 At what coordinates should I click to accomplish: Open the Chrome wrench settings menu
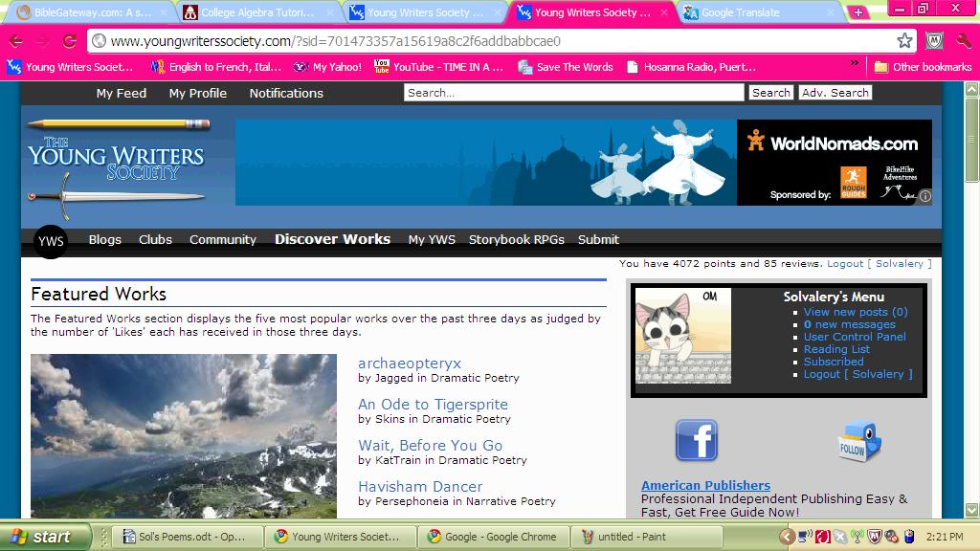point(963,41)
